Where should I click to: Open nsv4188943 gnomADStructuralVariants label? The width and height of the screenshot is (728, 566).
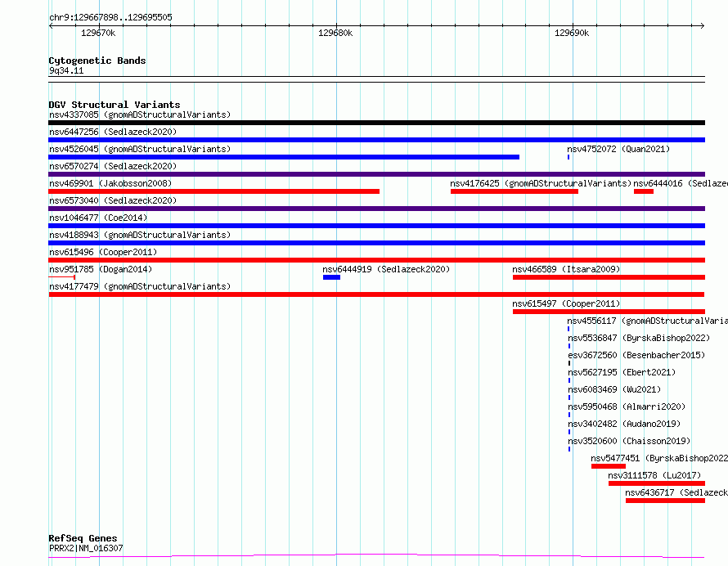coord(140,235)
